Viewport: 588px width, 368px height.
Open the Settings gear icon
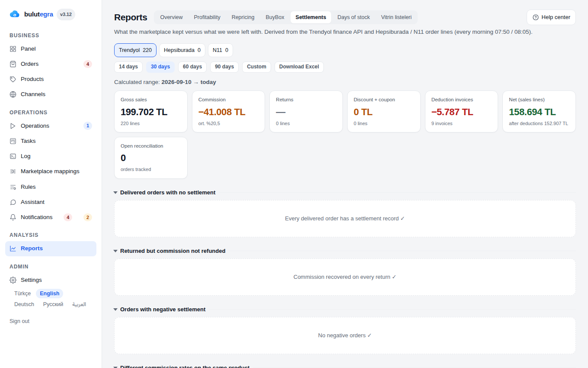coord(13,280)
